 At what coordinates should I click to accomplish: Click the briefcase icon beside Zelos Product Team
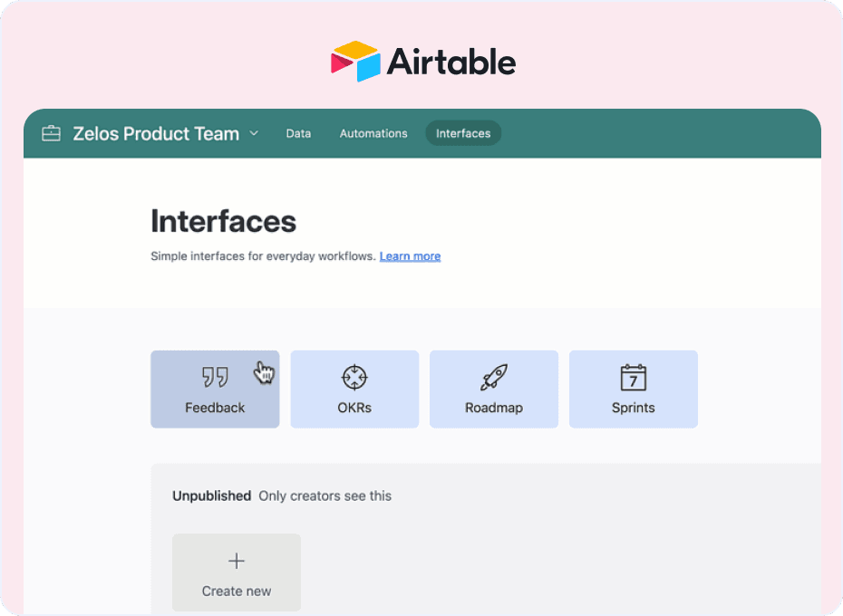click(x=51, y=133)
